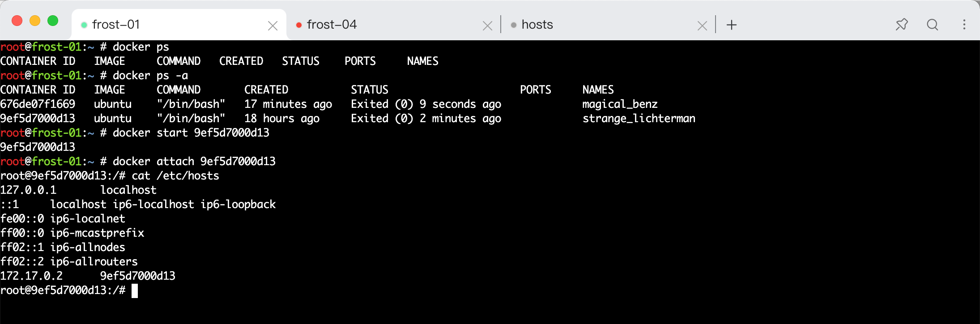Open the three-dot more options menu
Image resolution: width=980 pixels, height=324 pixels.
click(x=964, y=25)
